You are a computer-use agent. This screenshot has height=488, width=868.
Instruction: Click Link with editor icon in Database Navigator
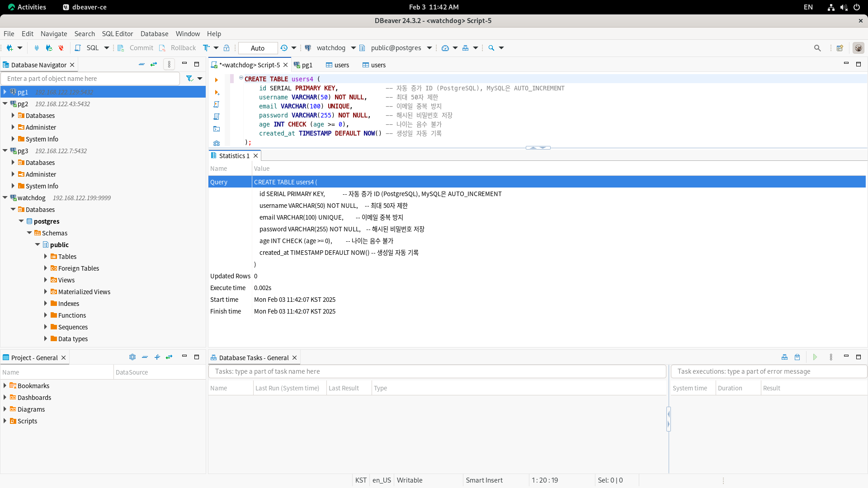tap(154, 65)
